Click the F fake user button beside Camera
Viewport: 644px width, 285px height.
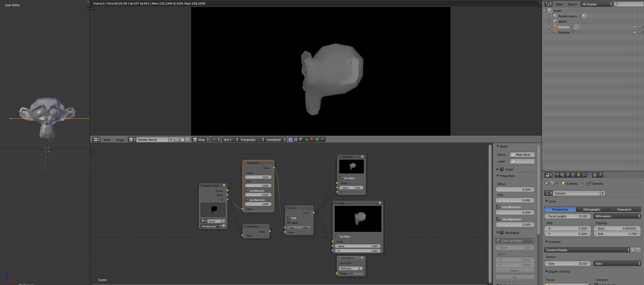(x=603, y=193)
